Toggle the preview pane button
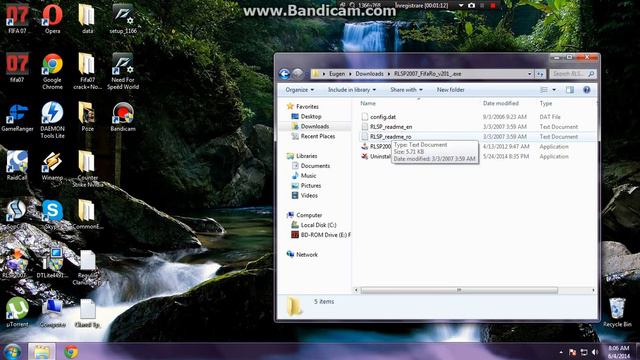The width and height of the screenshot is (640, 360). [570, 90]
